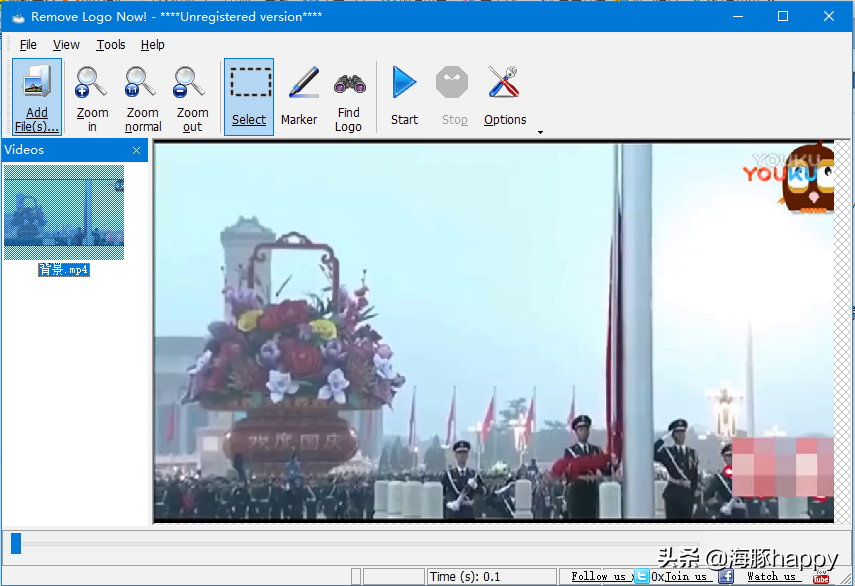Click the Twitter bird icon
The width and height of the screenshot is (855, 586).
coord(641,576)
